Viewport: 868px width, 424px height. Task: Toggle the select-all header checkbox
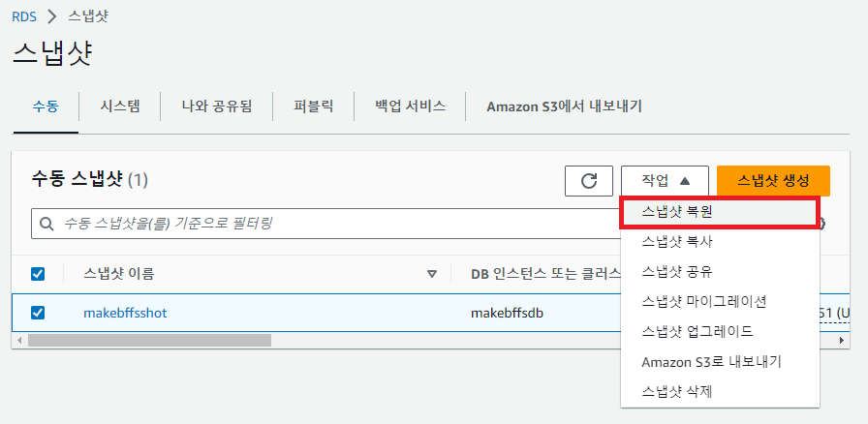tap(38, 273)
